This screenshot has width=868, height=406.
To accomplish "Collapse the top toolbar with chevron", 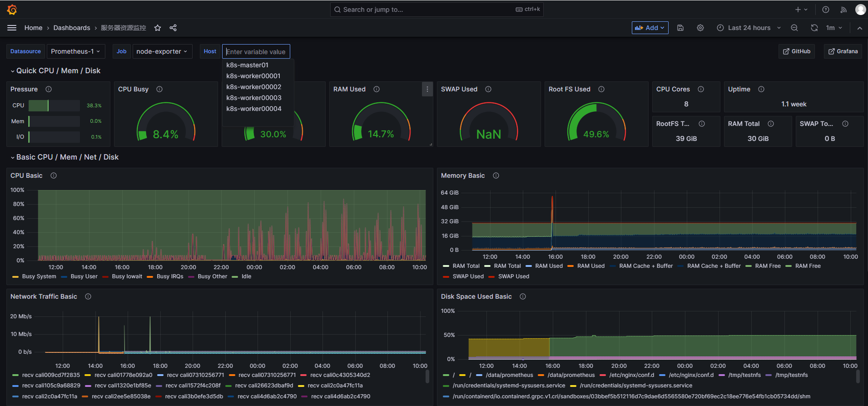I will coord(860,28).
